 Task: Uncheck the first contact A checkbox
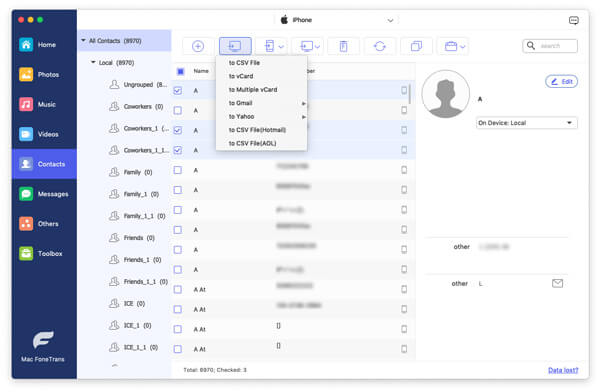(x=178, y=91)
